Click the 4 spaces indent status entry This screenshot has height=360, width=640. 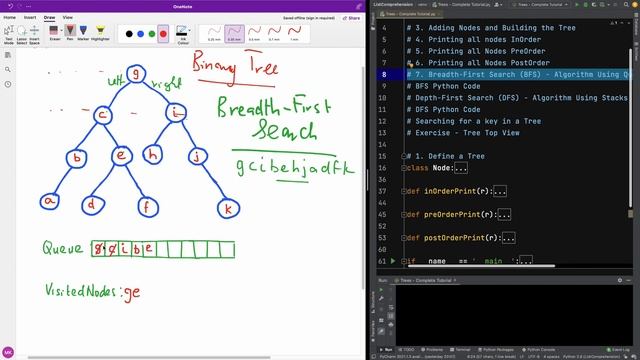coord(551,357)
